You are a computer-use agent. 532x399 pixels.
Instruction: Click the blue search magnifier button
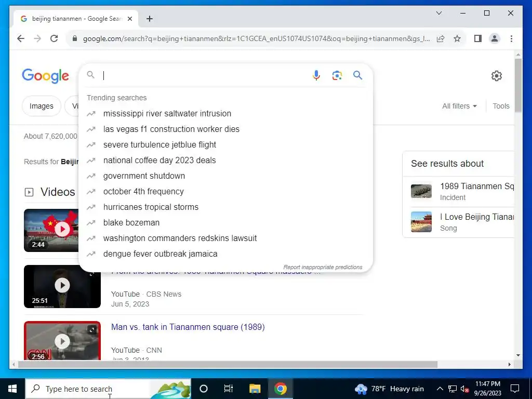point(357,75)
